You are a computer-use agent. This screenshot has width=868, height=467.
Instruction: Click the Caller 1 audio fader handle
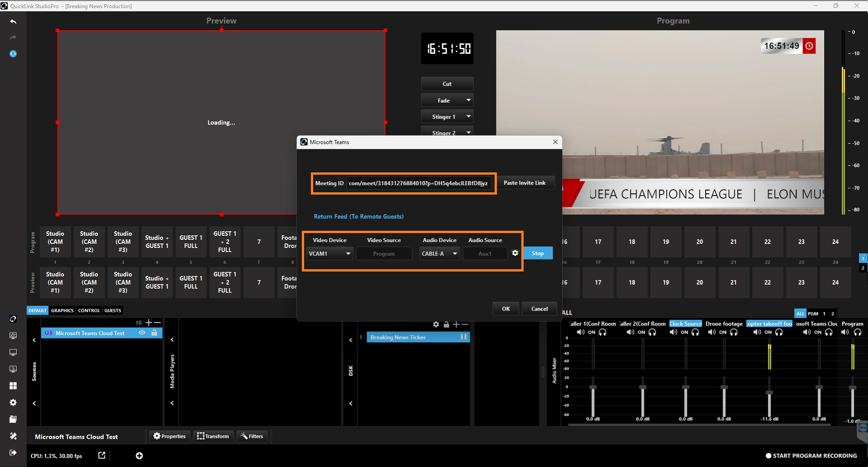point(593,387)
